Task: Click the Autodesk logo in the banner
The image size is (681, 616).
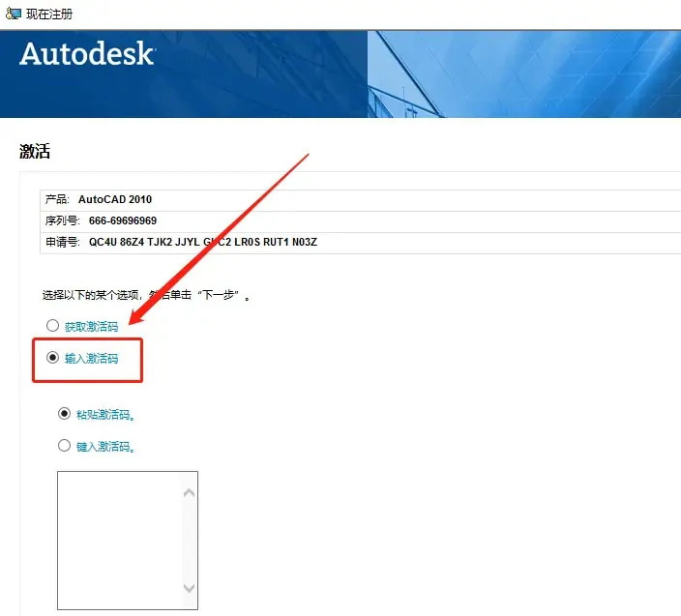Action: (86, 53)
